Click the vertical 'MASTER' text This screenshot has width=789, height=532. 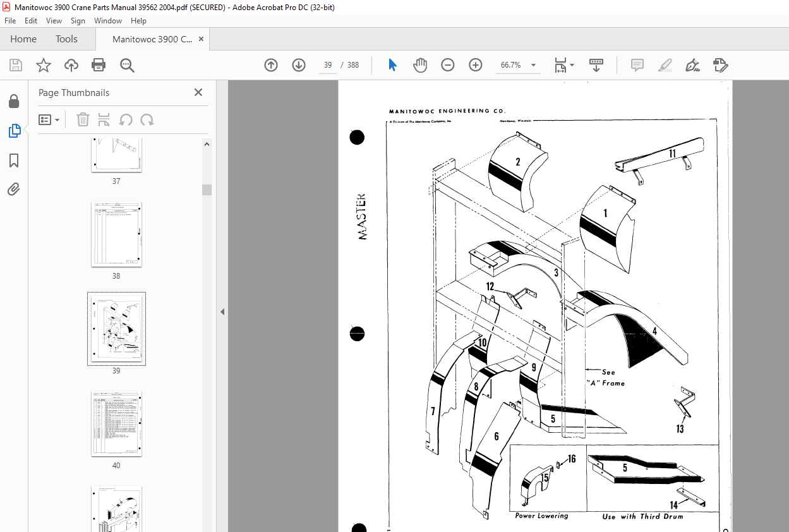pos(362,217)
